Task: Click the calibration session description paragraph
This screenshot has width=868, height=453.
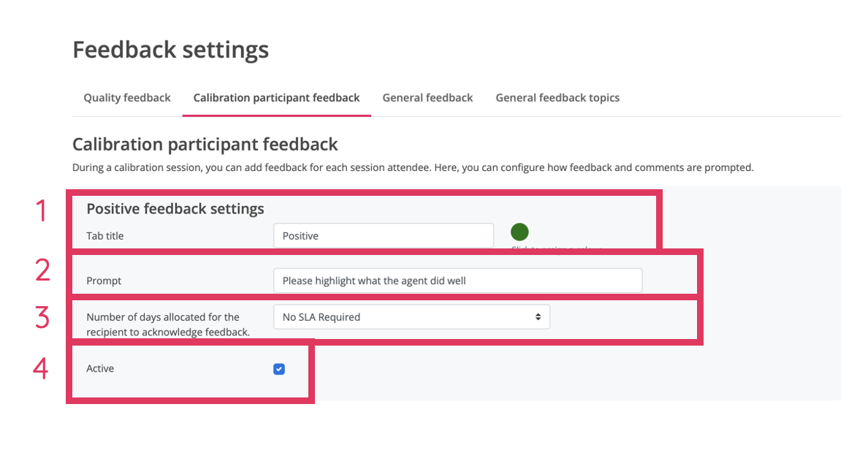Action: [x=412, y=167]
